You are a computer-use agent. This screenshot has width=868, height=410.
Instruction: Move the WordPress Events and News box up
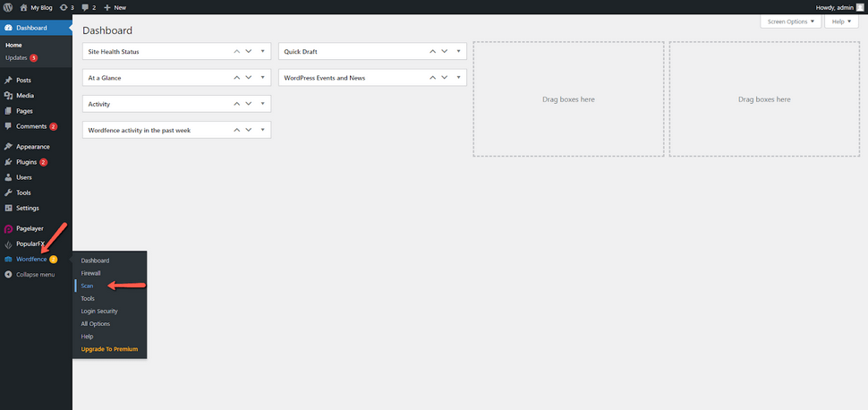click(x=433, y=78)
